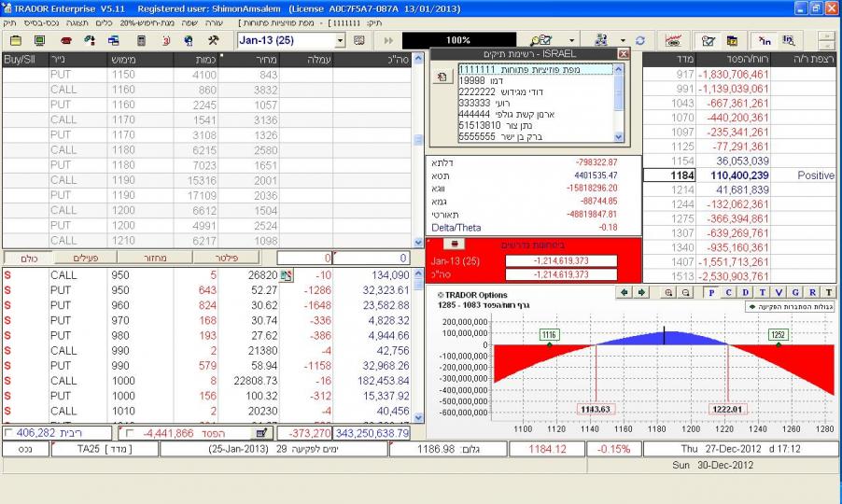Image resolution: width=842 pixels, height=504 pixels.
Task: Open the calculator tool in the toolbar
Action: pyautogui.click(x=141, y=41)
